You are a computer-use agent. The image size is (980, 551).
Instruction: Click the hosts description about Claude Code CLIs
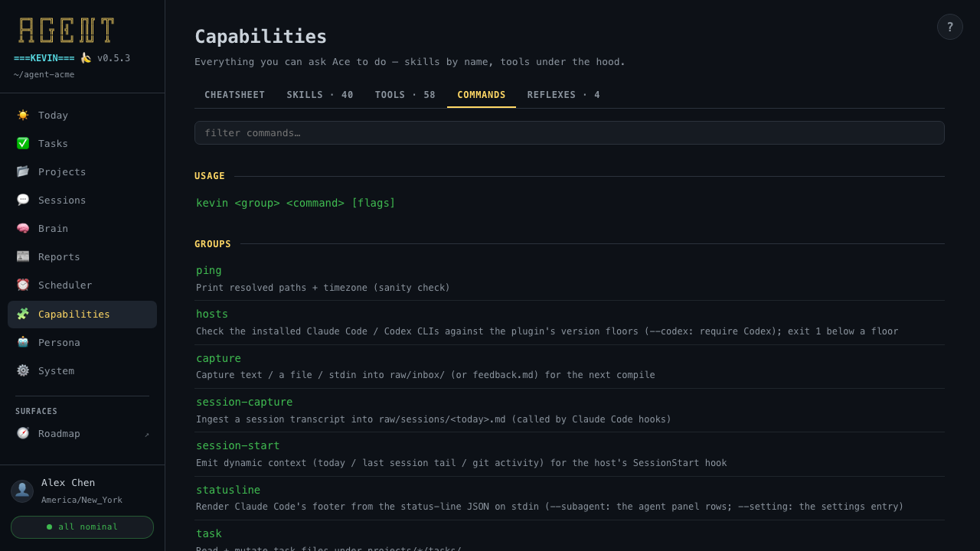[547, 331]
